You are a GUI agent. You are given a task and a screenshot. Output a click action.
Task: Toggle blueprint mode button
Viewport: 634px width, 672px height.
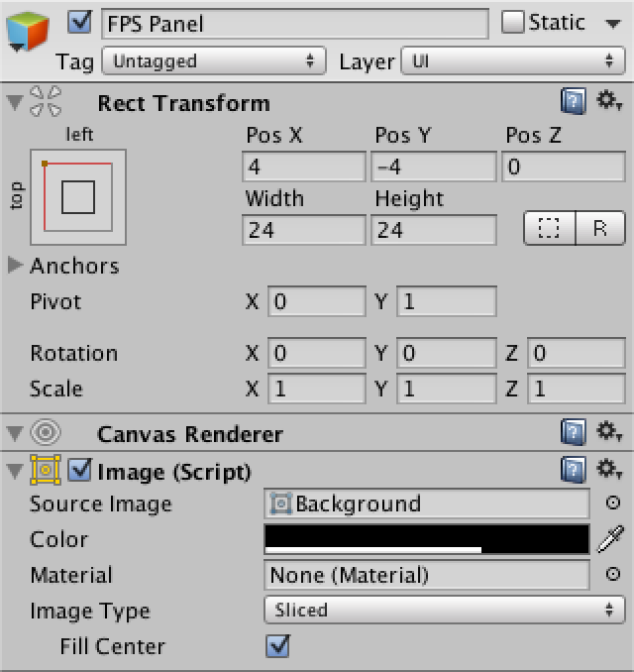[550, 229]
